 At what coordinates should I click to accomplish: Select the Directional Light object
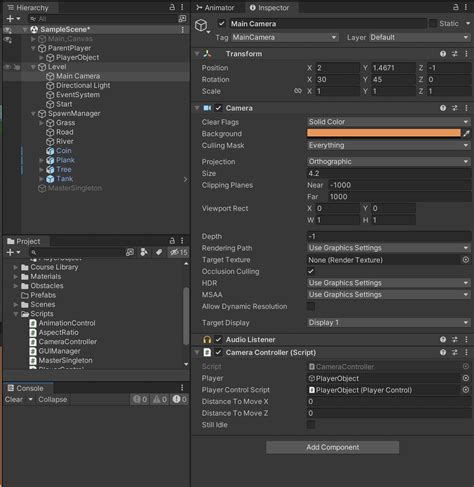tap(83, 86)
